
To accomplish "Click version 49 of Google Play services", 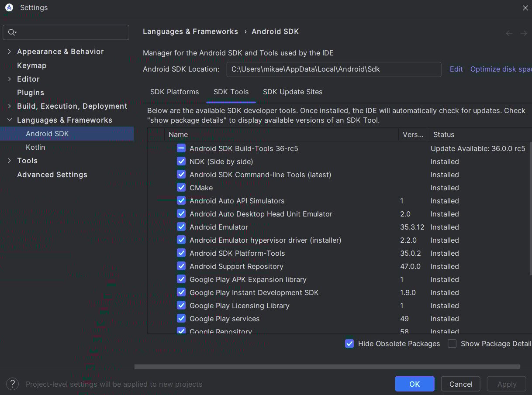I will tap(404, 319).
